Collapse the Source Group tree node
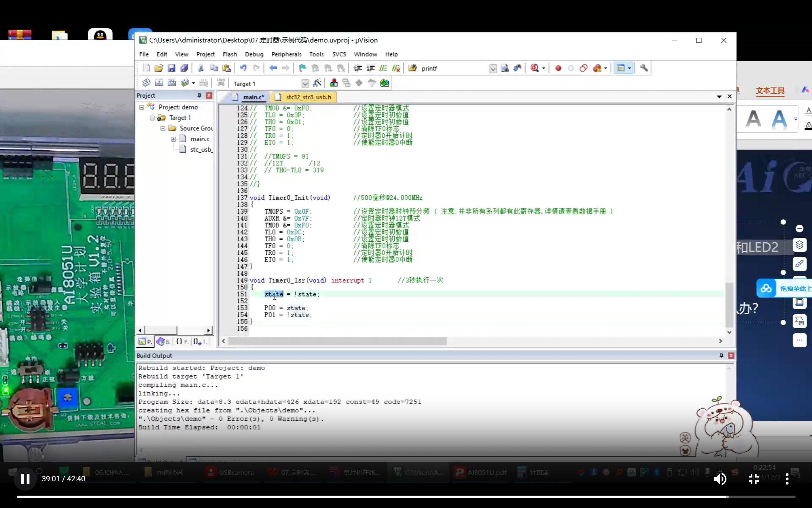Image resolution: width=812 pixels, height=508 pixels. coord(163,128)
